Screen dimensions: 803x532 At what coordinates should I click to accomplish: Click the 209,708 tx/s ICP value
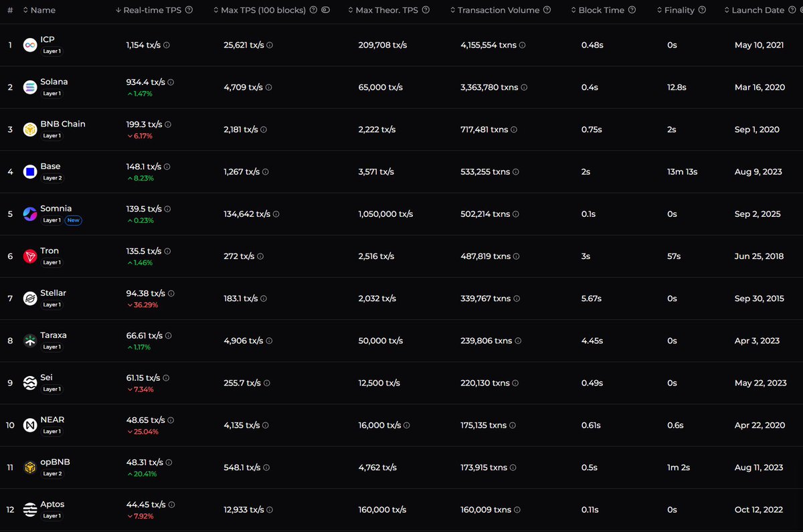pyautogui.click(x=382, y=45)
